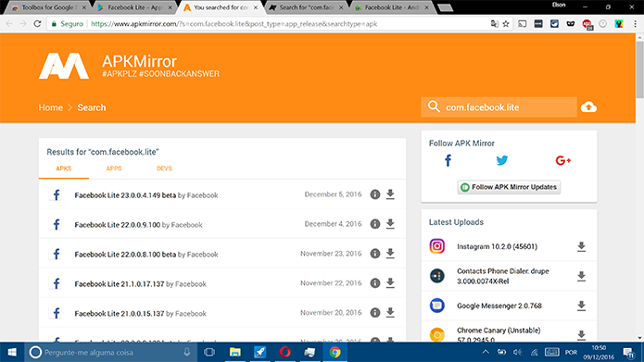Click the search magnifier icon
Viewport: 644px width, 362px height.
(x=434, y=106)
